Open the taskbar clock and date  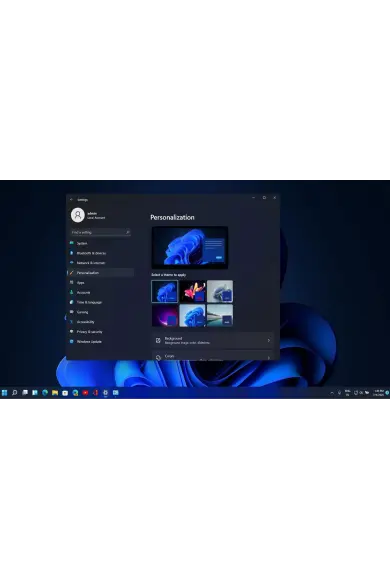[x=379, y=393]
